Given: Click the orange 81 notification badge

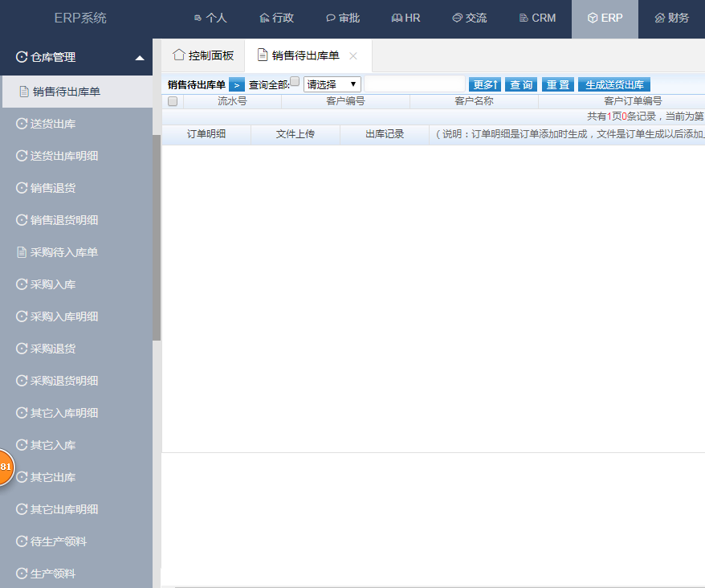Looking at the screenshot, I should pos(6,467).
